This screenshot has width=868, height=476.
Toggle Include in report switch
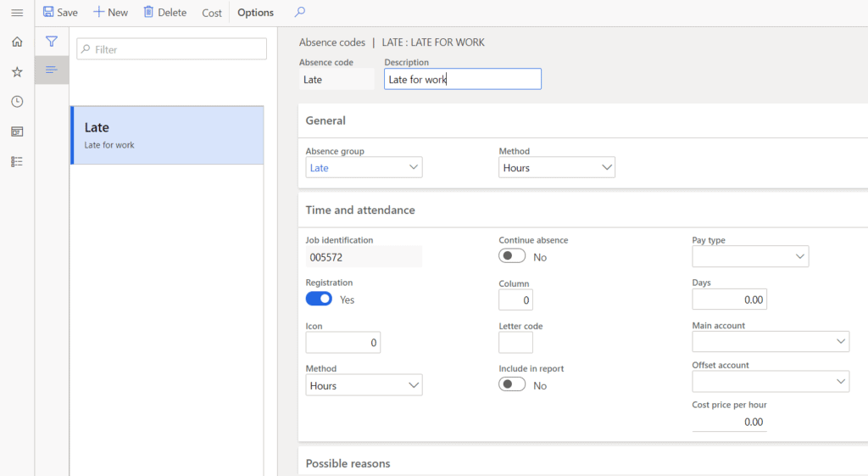pyautogui.click(x=512, y=385)
